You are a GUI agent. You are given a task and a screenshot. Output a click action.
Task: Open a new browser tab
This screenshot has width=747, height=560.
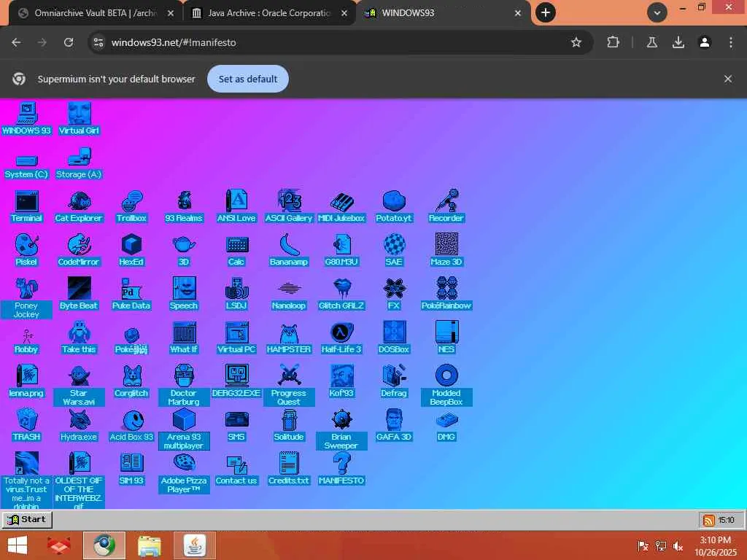546,13
